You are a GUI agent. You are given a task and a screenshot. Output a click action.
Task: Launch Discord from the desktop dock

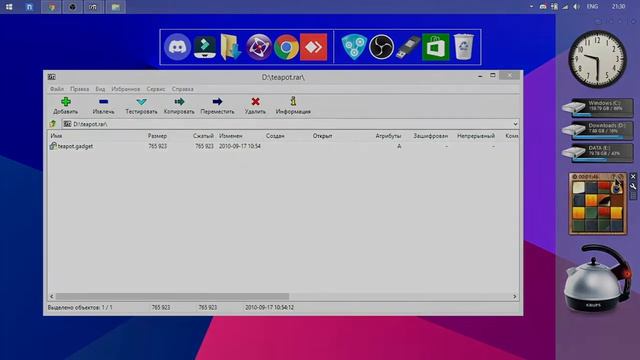pos(177,47)
